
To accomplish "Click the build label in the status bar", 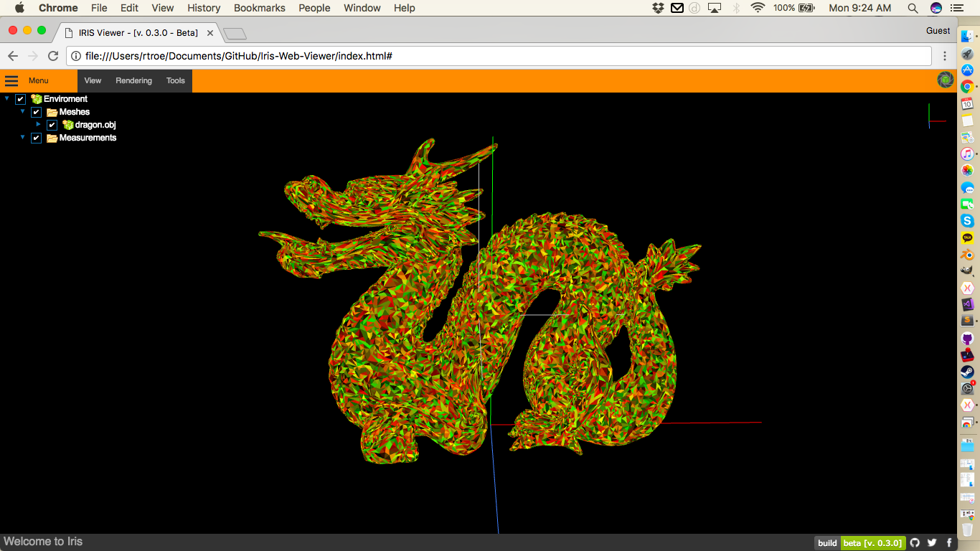I will [826, 543].
